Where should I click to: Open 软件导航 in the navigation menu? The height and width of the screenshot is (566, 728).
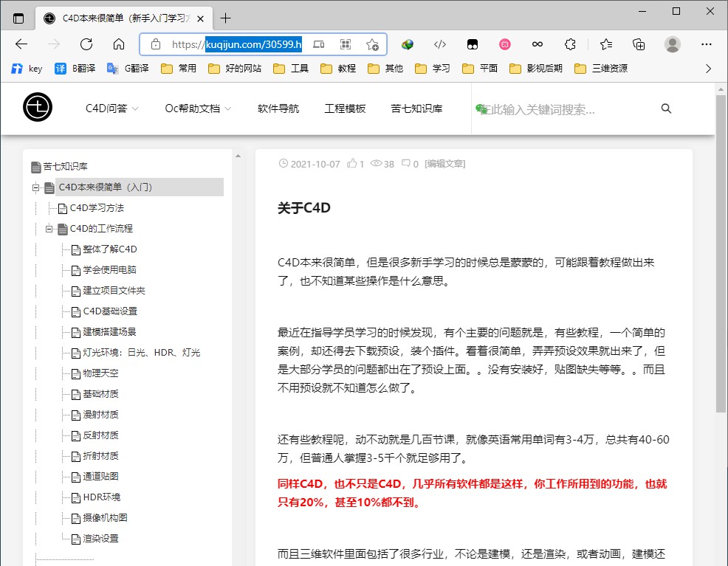278,108
